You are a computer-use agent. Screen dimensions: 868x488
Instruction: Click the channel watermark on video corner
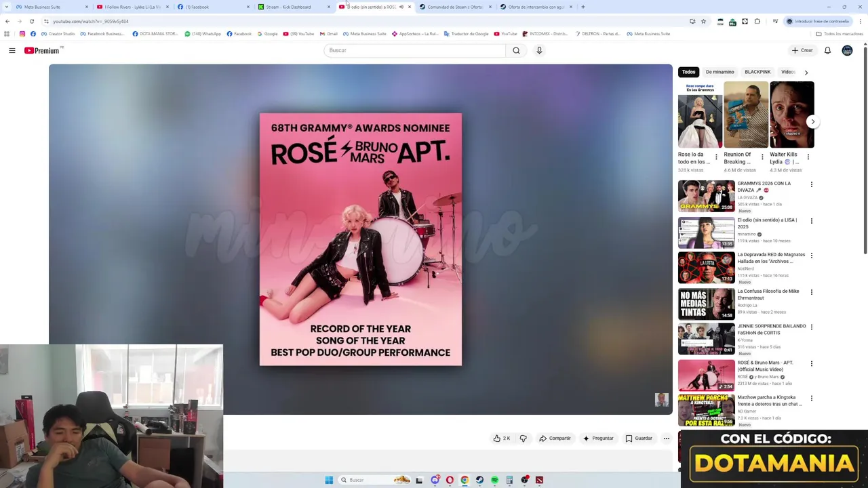pos(661,400)
